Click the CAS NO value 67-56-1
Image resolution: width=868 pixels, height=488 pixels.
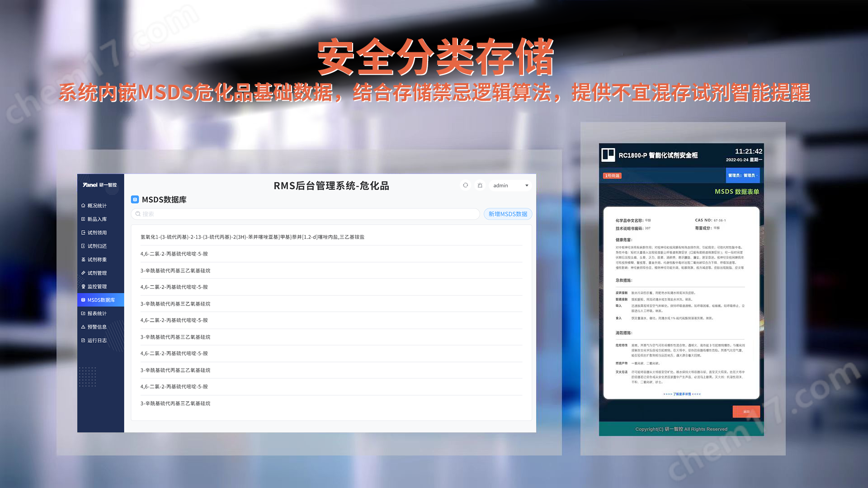point(720,221)
